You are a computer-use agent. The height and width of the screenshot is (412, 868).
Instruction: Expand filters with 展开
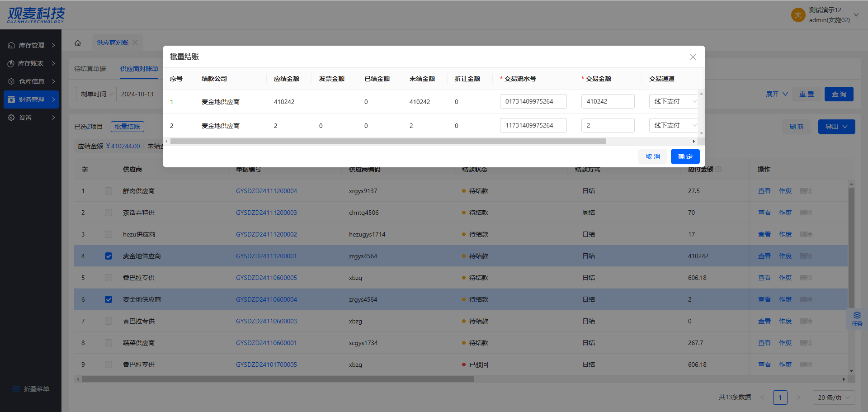pos(777,94)
